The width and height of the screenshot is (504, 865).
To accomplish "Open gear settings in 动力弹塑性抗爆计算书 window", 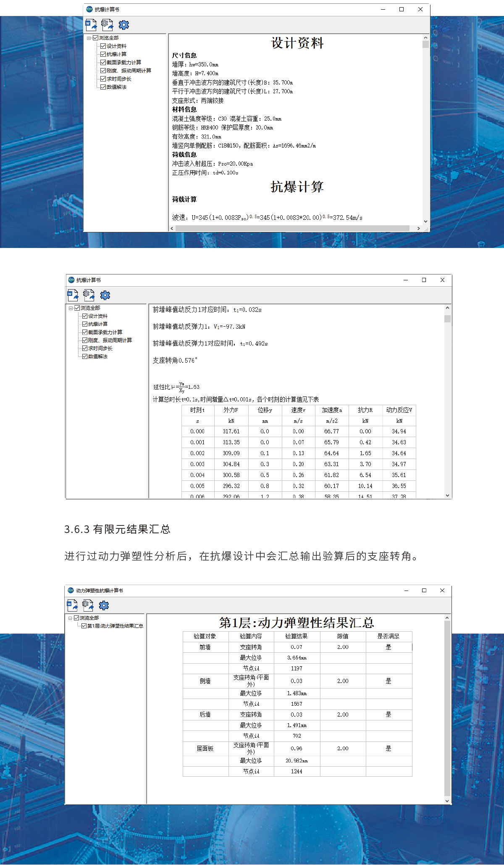I will pos(104,605).
